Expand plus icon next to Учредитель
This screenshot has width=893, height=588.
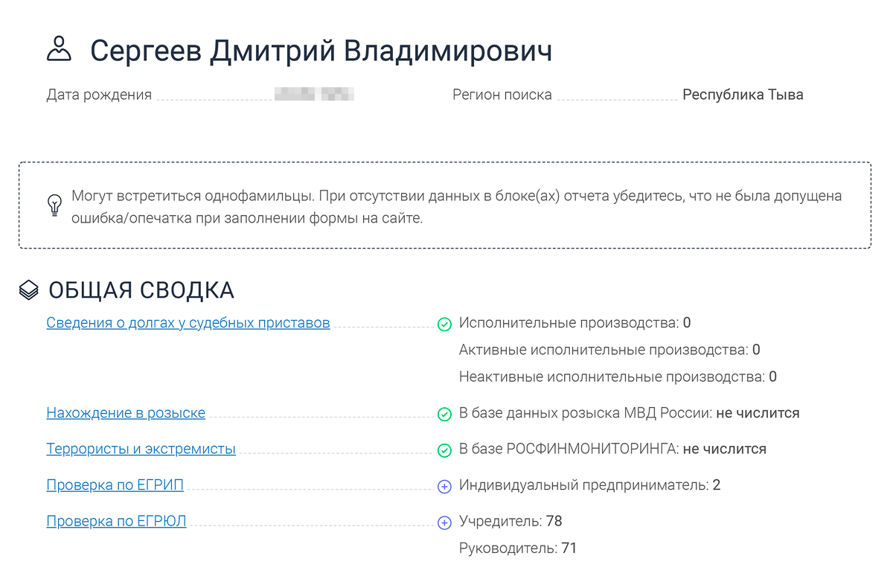(444, 523)
